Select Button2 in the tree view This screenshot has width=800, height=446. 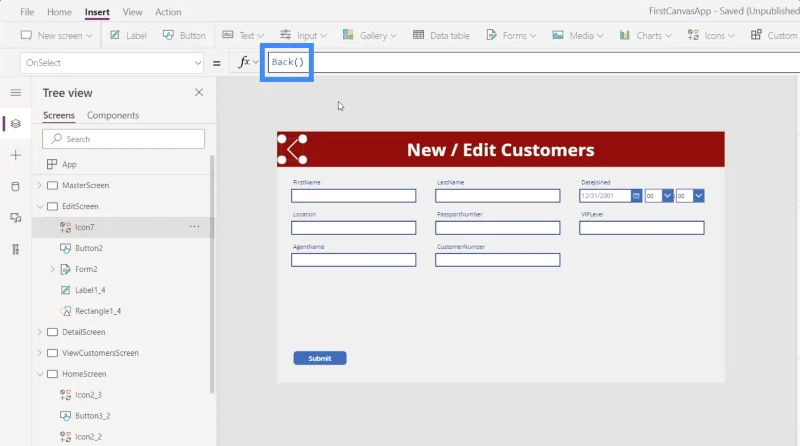click(x=89, y=248)
